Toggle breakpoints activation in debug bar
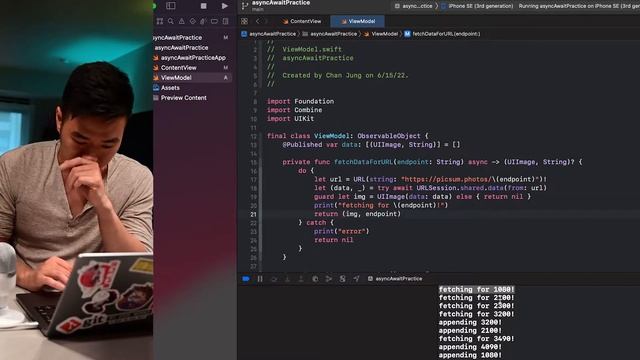Viewport: 640px width, 360px height. pyautogui.click(x=246, y=279)
